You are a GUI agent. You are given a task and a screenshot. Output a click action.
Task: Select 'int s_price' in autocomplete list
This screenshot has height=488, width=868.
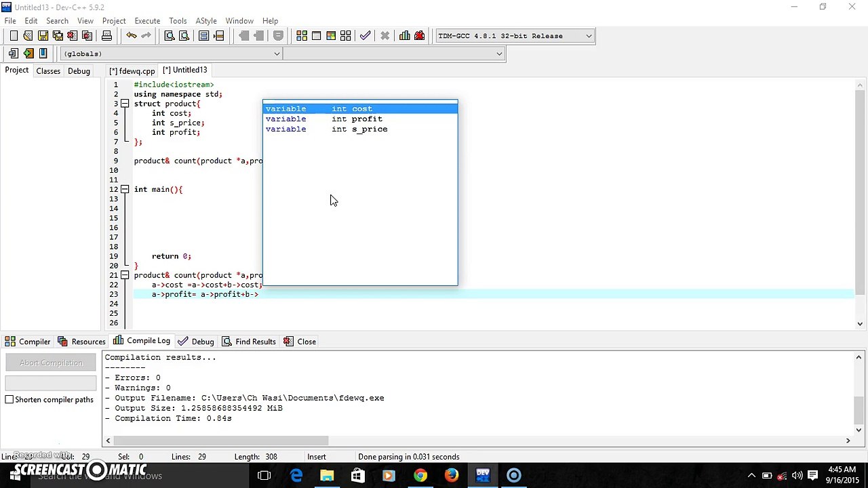pyautogui.click(x=360, y=129)
